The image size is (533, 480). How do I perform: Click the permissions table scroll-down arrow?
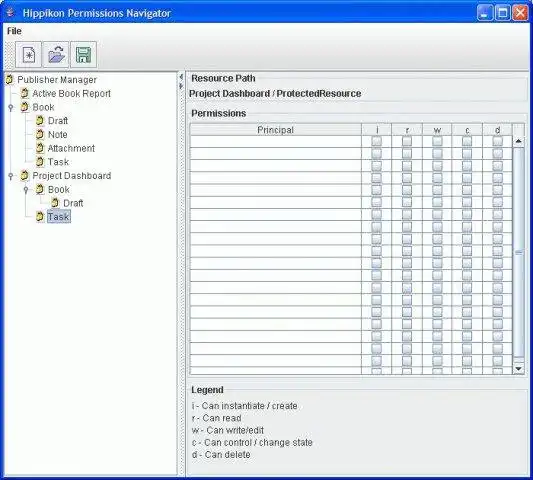[x=519, y=368]
